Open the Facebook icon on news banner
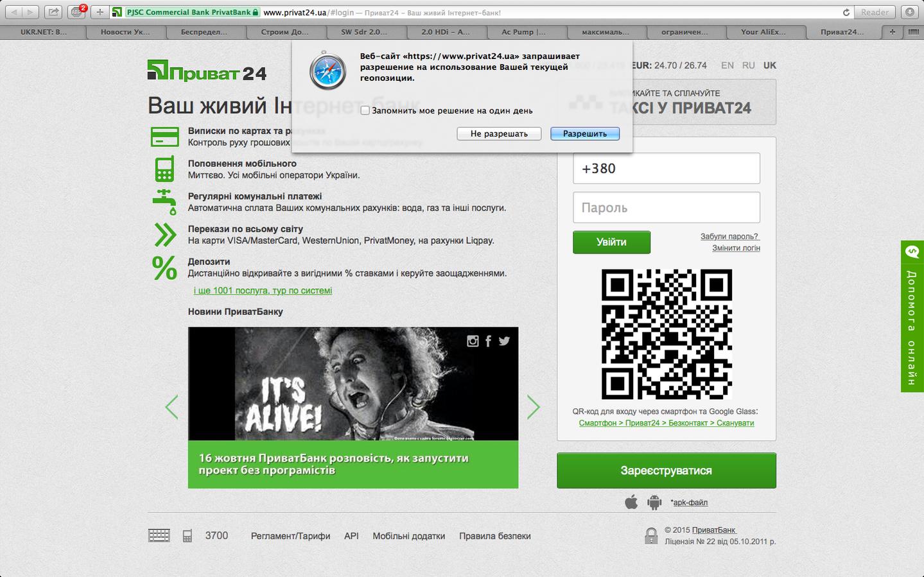This screenshot has width=924, height=577. coord(489,341)
